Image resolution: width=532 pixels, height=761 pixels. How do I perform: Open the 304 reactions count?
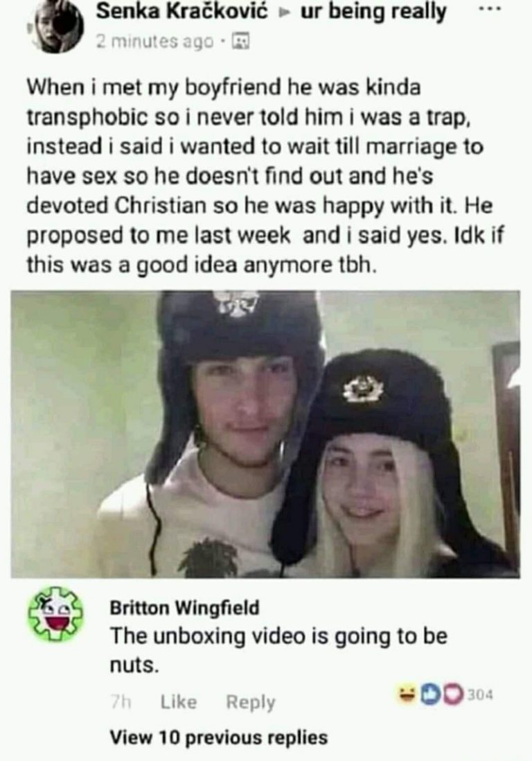click(x=481, y=694)
